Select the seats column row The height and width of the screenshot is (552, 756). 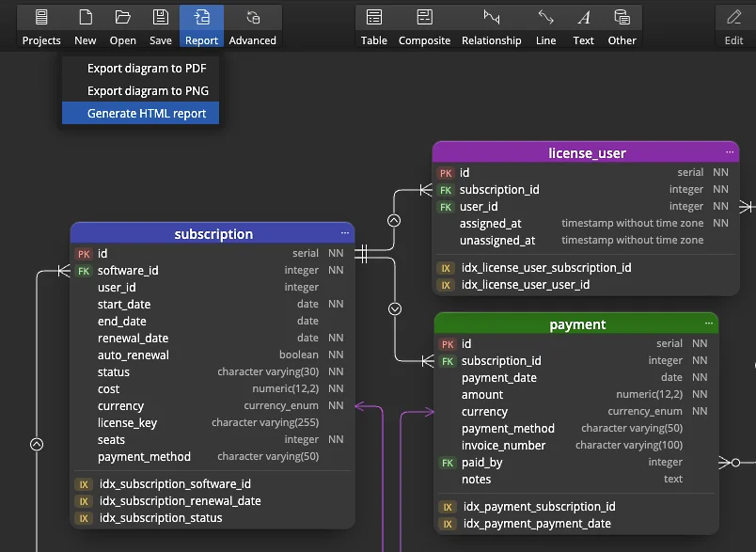213,440
